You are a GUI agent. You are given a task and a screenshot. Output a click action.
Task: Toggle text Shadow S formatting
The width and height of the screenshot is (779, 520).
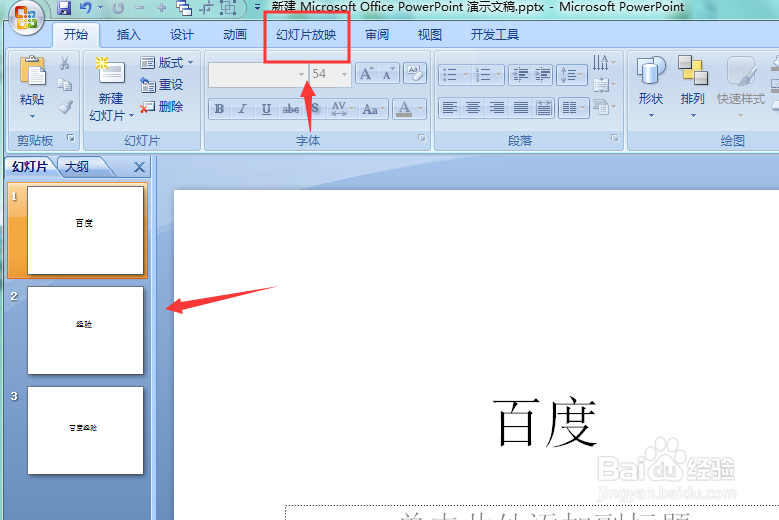click(x=315, y=109)
